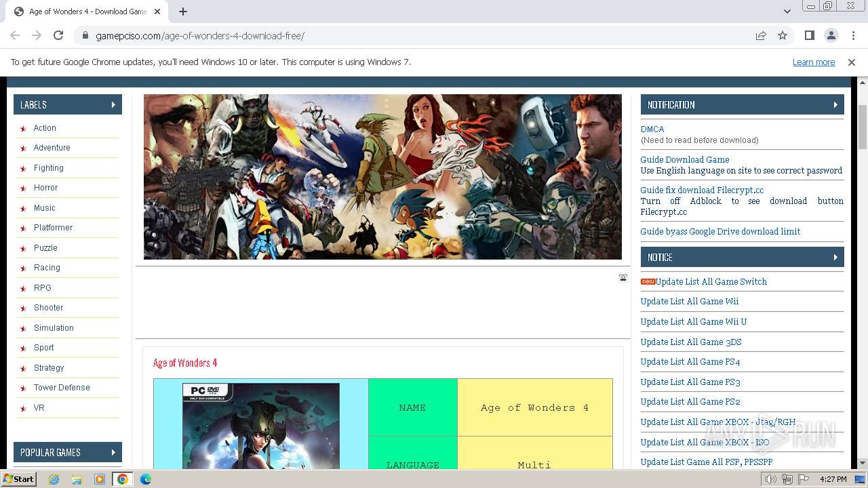Click the forward navigation arrow

pos(37,35)
